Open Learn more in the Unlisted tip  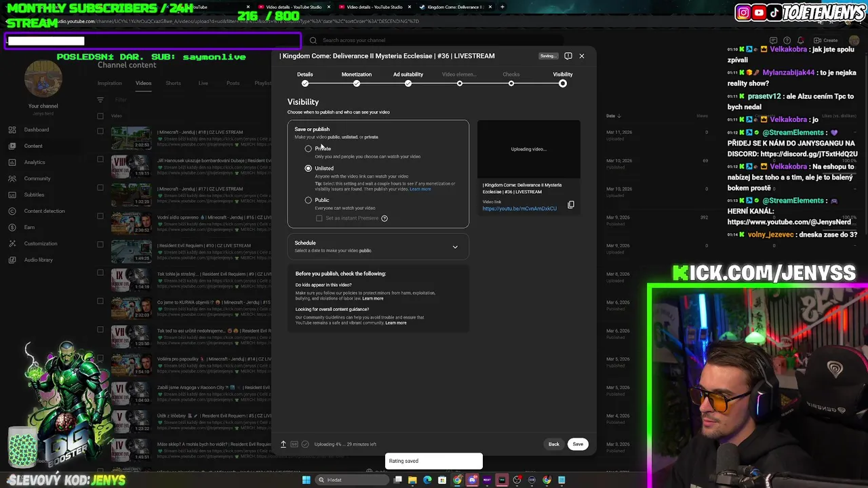click(420, 189)
